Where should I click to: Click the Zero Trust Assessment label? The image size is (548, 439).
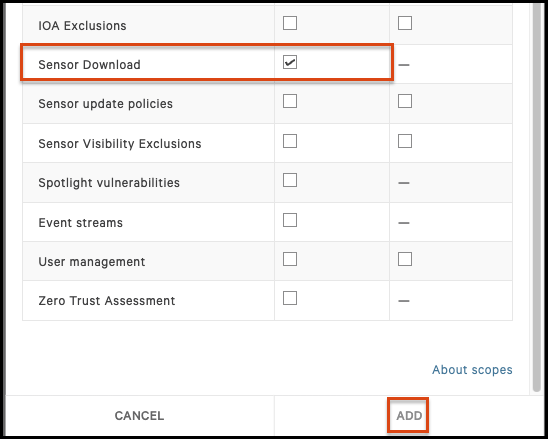107,301
